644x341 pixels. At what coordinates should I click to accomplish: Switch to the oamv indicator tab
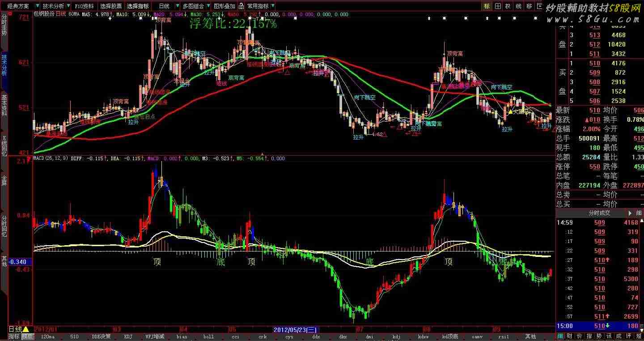pyautogui.click(x=477, y=337)
